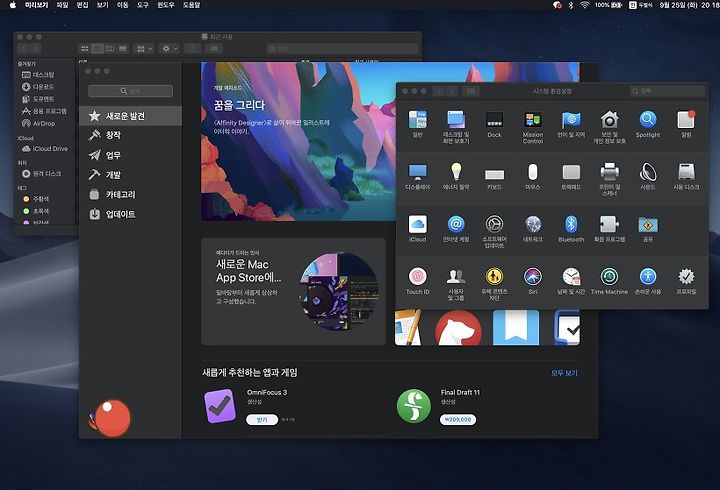Open Finder action gear dropdown

[x=169, y=48]
